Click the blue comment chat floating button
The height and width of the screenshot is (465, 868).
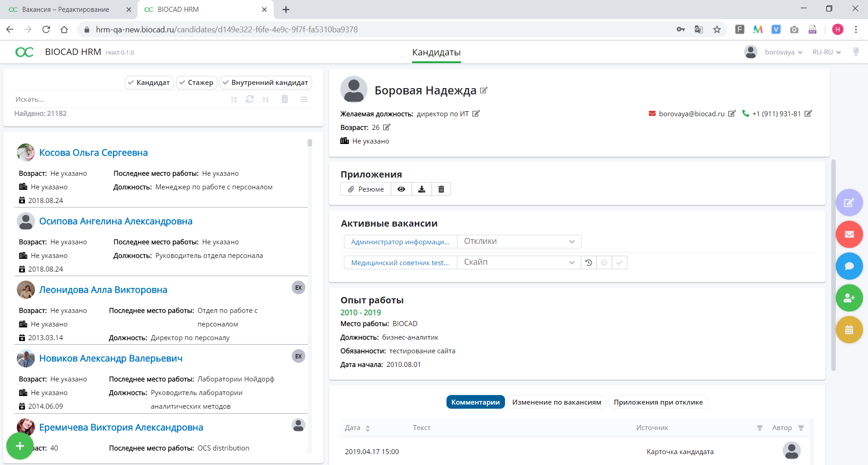point(849,266)
